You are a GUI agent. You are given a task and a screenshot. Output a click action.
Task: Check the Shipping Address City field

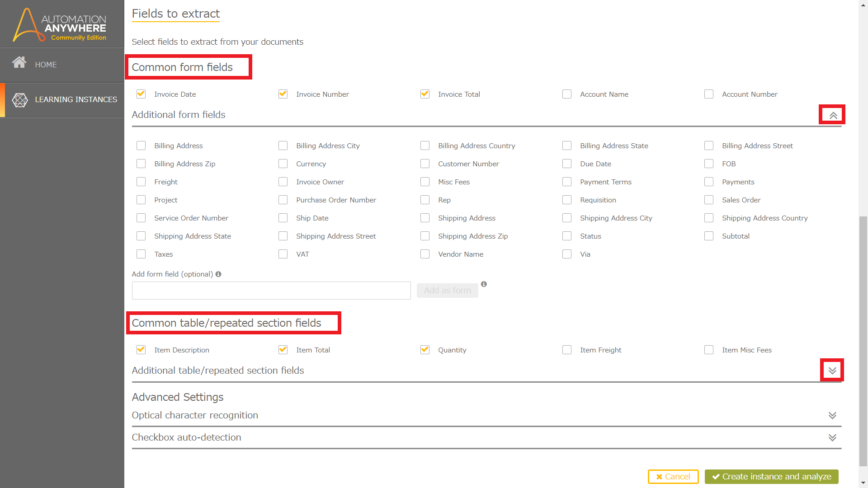(567, 218)
